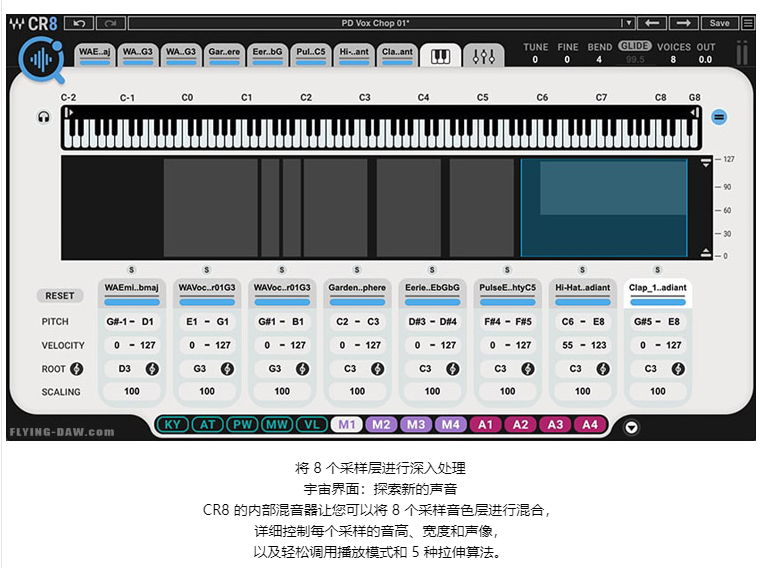Screen dimensions: 762x568
Task: Select the A1 modulator
Action: 485,425
